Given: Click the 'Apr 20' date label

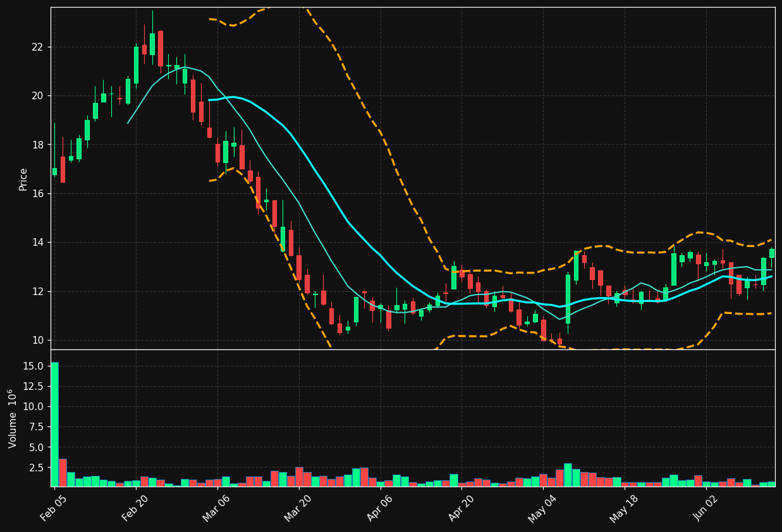Looking at the screenshot, I should pos(461,507).
